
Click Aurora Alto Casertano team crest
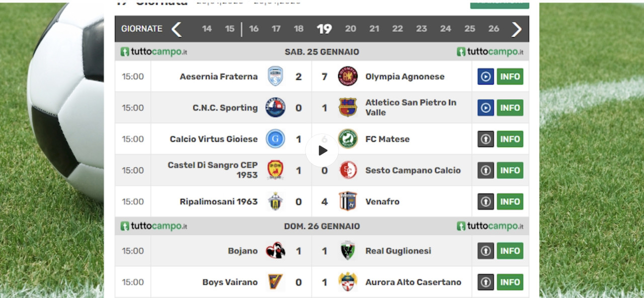tap(348, 282)
